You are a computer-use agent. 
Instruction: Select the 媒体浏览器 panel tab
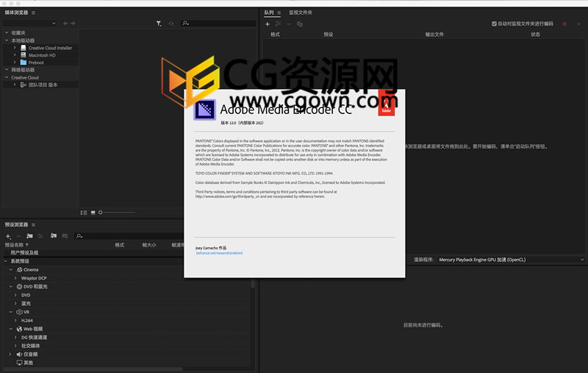click(x=16, y=13)
